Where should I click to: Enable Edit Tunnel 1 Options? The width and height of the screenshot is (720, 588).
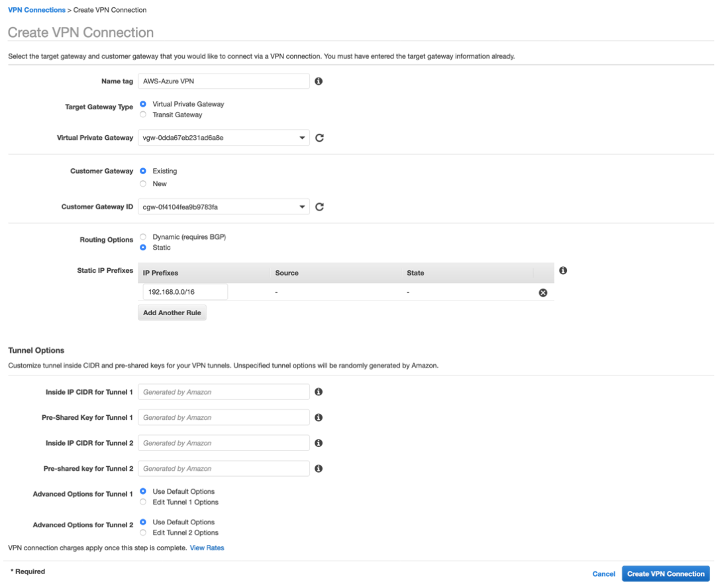(x=142, y=502)
